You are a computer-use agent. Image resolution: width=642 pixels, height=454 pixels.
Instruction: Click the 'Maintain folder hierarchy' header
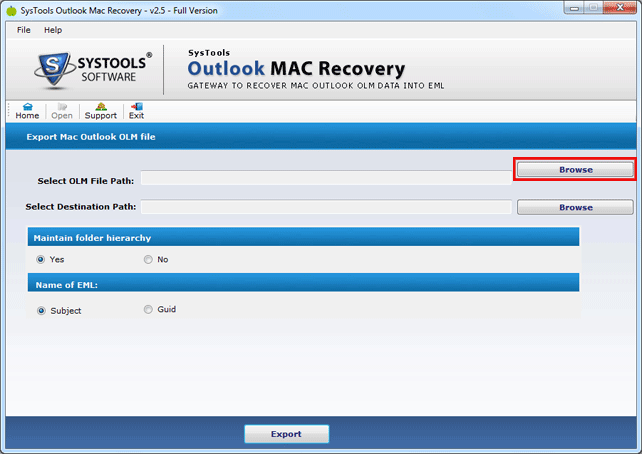coord(303,237)
